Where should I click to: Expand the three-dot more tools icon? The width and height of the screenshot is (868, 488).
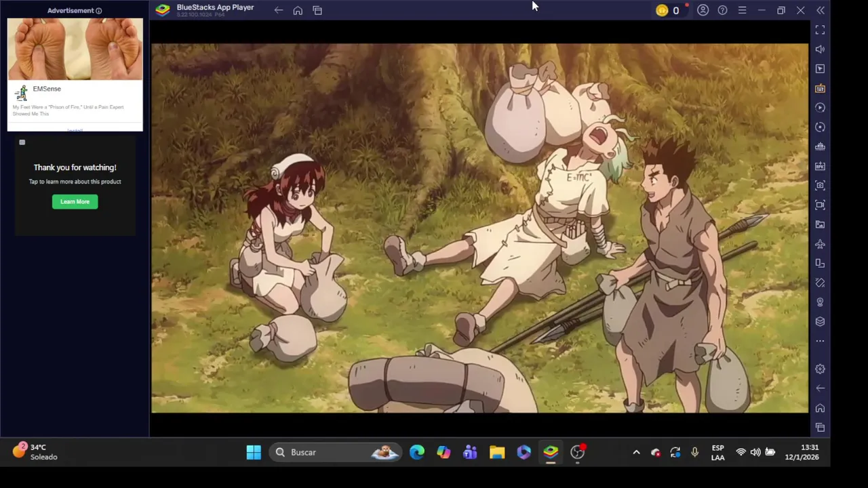coord(820,341)
